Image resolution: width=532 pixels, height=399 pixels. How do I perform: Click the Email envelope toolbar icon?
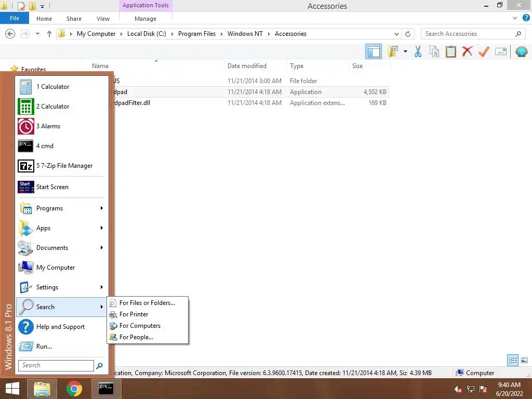pos(501,51)
